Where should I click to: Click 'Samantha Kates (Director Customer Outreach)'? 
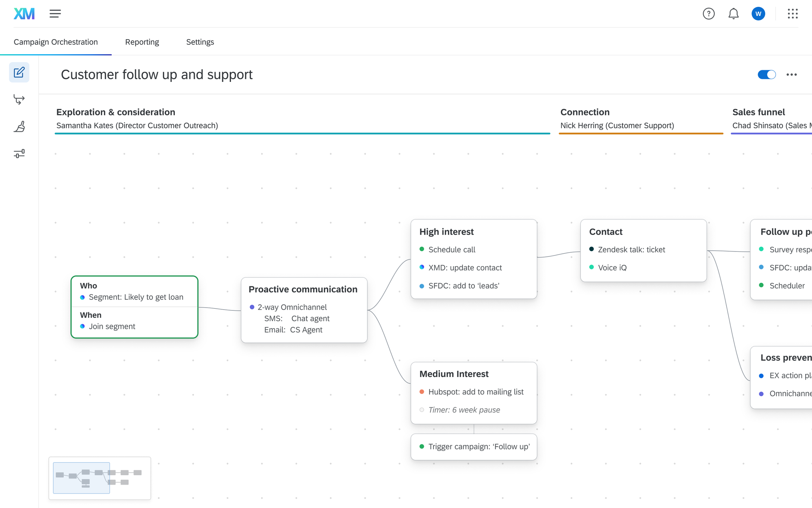pos(137,125)
